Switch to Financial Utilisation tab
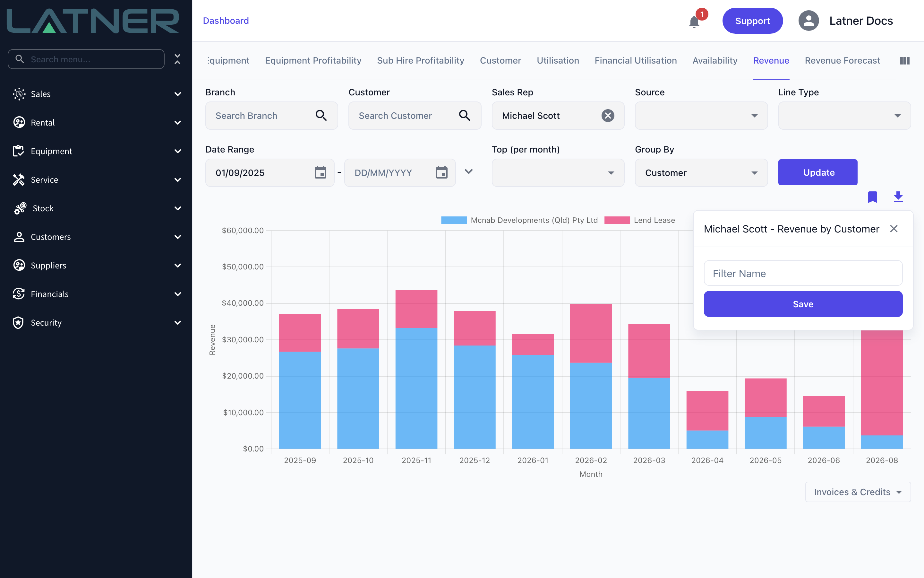924x578 pixels. [x=635, y=60]
